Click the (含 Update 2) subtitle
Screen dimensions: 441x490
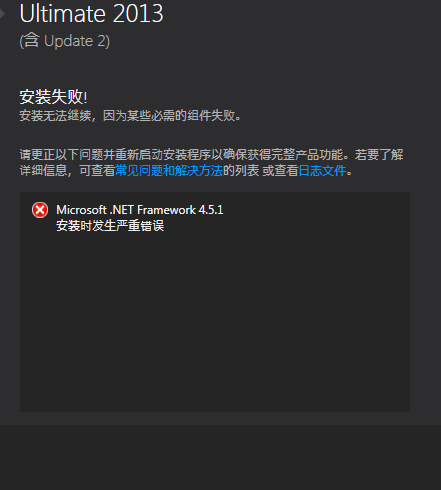(65, 41)
